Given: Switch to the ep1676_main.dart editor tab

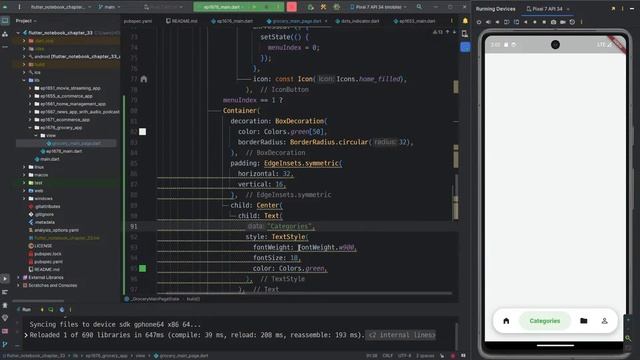Looking at the screenshot, I should (232, 21).
